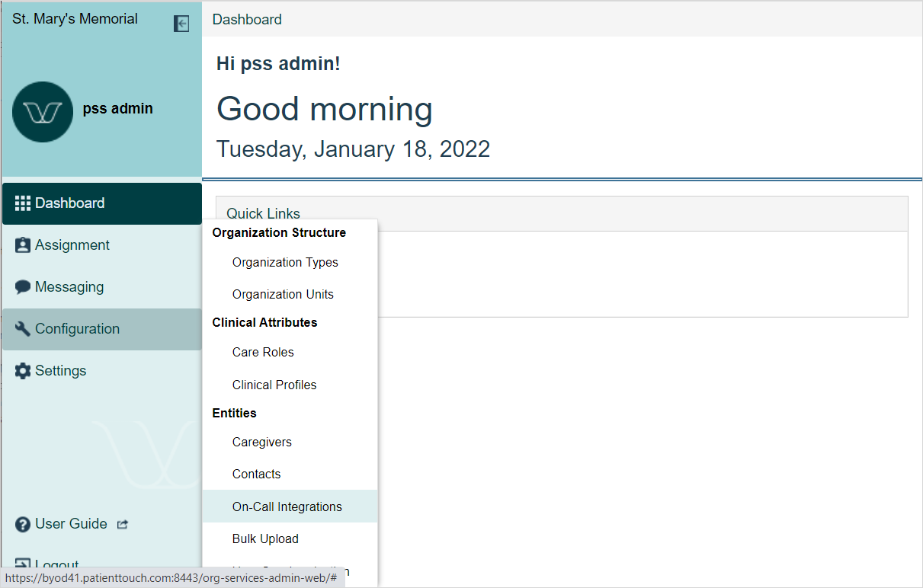This screenshot has height=588, width=923.
Task: Click the User Guide question mark icon
Action: pyautogui.click(x=23, y=524)
